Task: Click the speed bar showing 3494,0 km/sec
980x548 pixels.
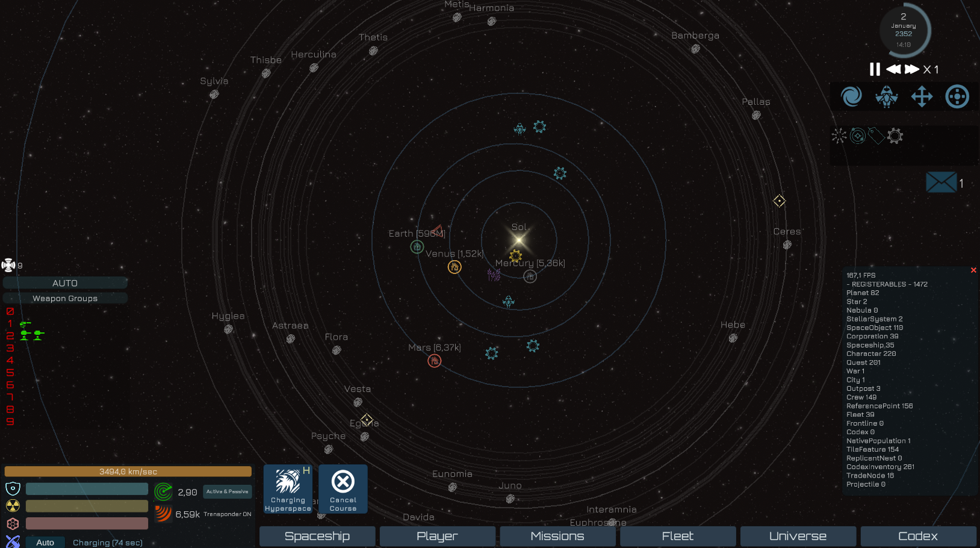Action: (128, 472)
